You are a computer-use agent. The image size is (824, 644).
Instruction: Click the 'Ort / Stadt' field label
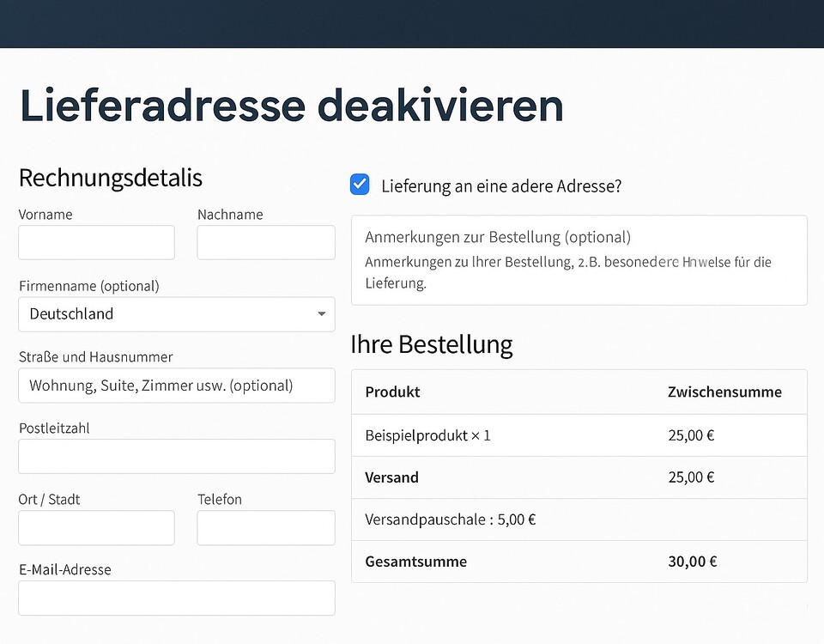pos(49,500)
